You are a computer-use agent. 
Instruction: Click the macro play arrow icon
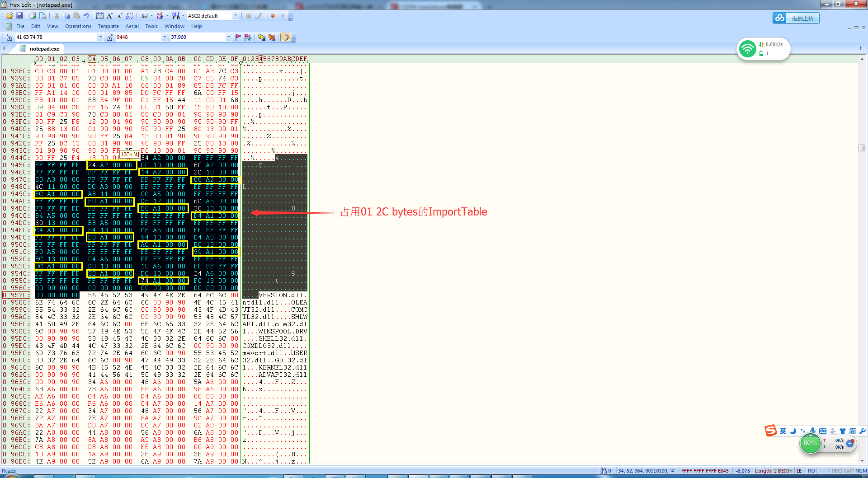283,16
